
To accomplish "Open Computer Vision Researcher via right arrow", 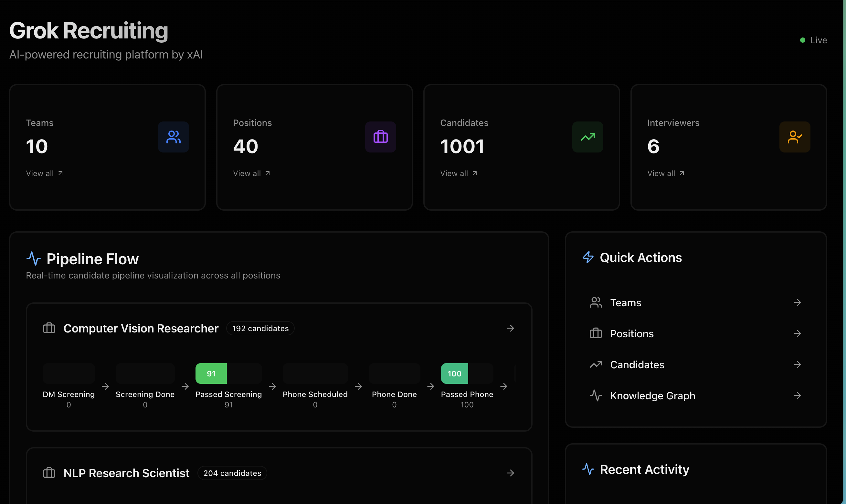I will click(x=510, y=328).
